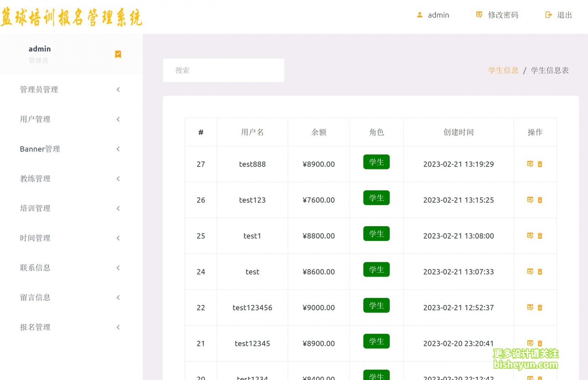Expand the 报名管理 sidebar chevron

click(118, 327)
